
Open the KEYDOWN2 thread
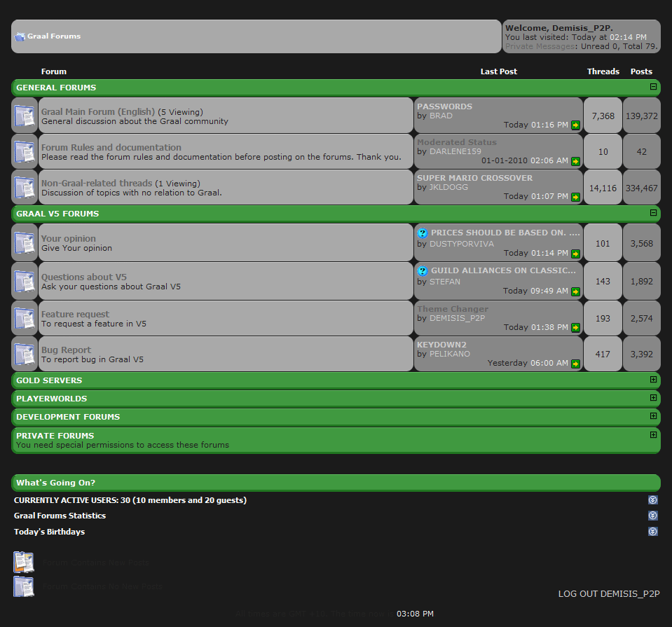tap(441, 345)
